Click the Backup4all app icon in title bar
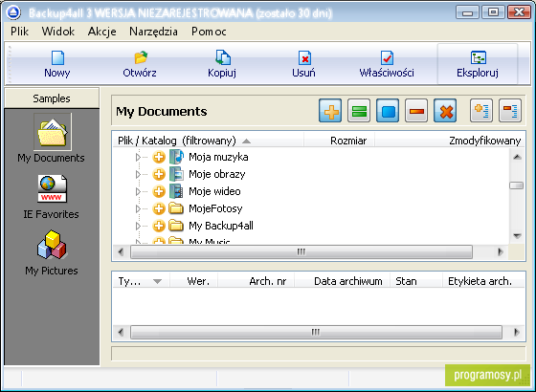 (13, 12)
